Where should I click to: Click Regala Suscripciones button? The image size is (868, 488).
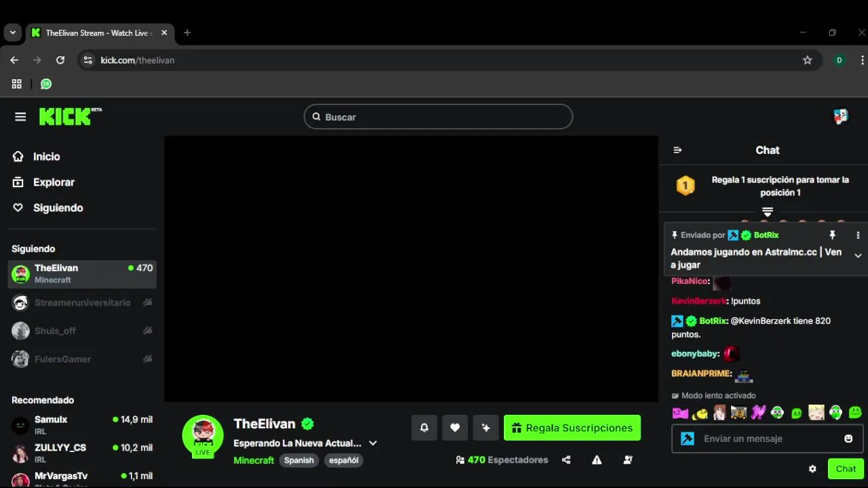click(572, 428)
